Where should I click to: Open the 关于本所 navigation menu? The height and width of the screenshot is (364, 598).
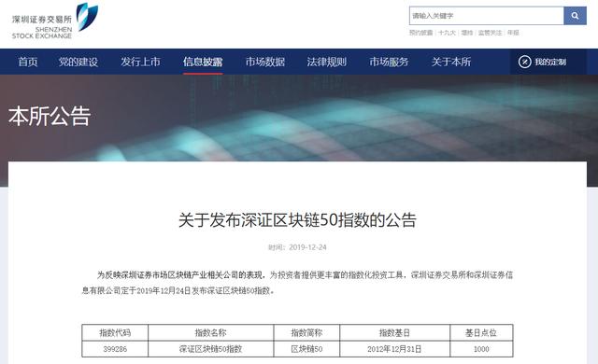tap(450, 62)
